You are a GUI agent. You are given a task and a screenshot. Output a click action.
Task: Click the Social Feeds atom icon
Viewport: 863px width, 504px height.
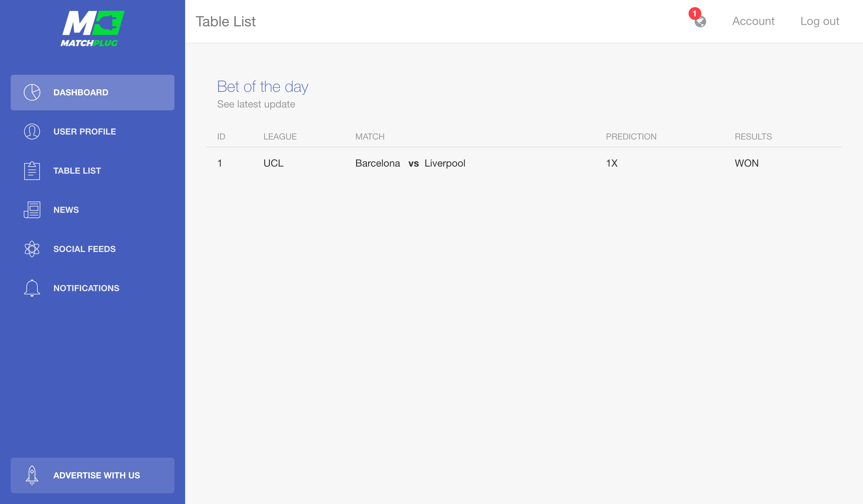click(x=32, y=249)
